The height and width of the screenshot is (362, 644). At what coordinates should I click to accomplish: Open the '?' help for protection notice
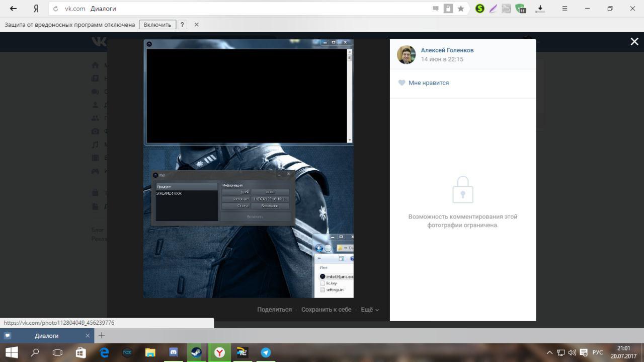click(x=183, y=25)
